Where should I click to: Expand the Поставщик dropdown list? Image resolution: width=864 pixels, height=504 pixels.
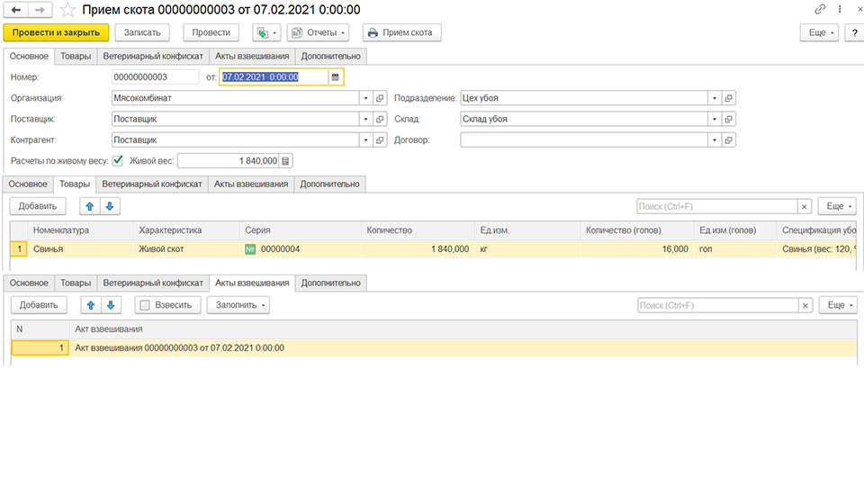point(366,119)
